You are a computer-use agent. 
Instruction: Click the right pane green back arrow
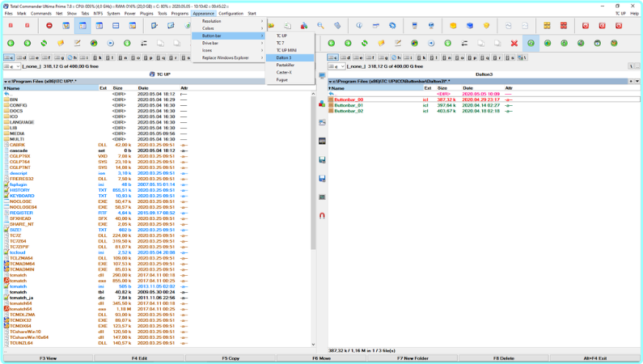pos(332,43)
